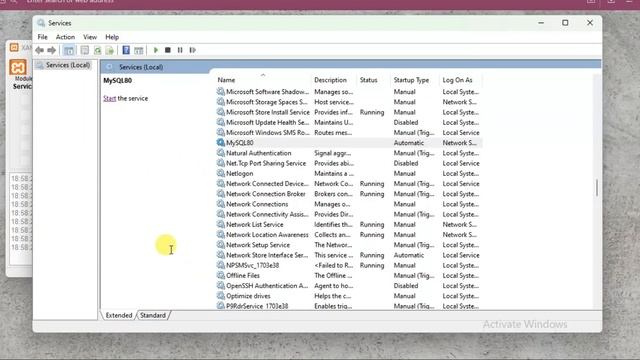Select Network Store Interface Service
This screenshot has width=640, height=360.
[x=349, y=255]
